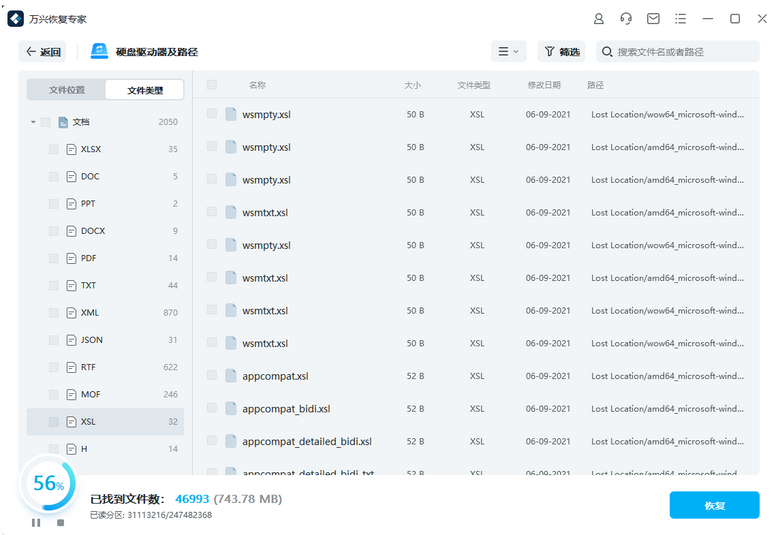Select the 文件类型 tab
The height and width of the screenshot is (535, 771).
[144, 90]
